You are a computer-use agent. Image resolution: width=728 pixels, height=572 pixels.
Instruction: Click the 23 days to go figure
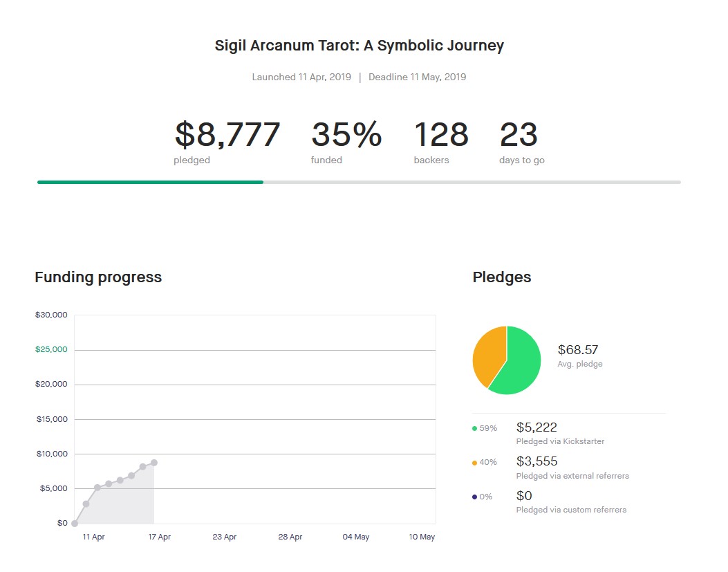(x=519, y=135)
